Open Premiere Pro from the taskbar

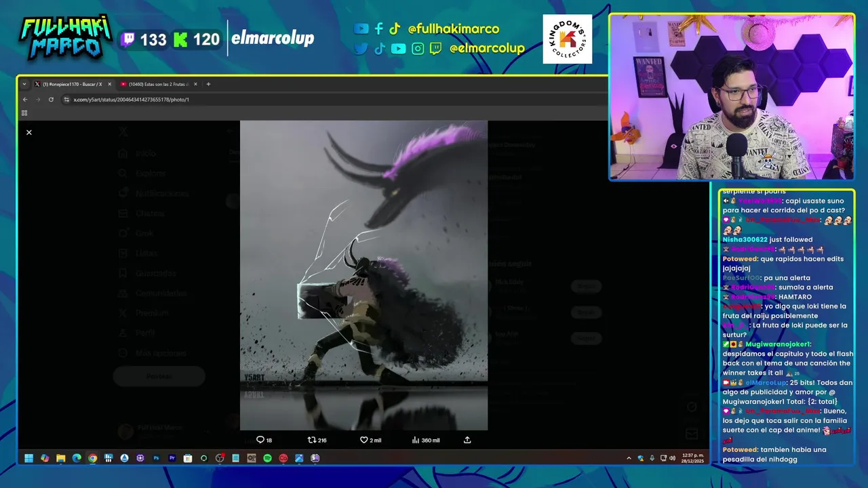point(172,458)
